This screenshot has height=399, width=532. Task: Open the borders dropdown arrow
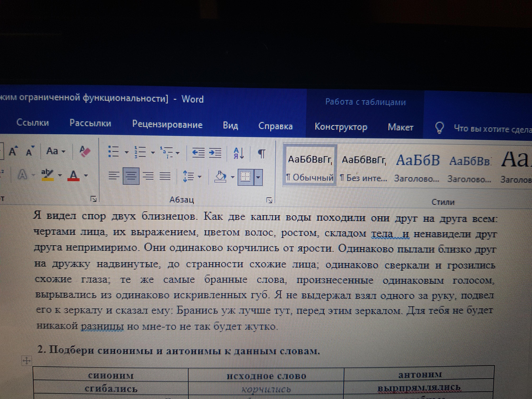click(x=258, y=177)
